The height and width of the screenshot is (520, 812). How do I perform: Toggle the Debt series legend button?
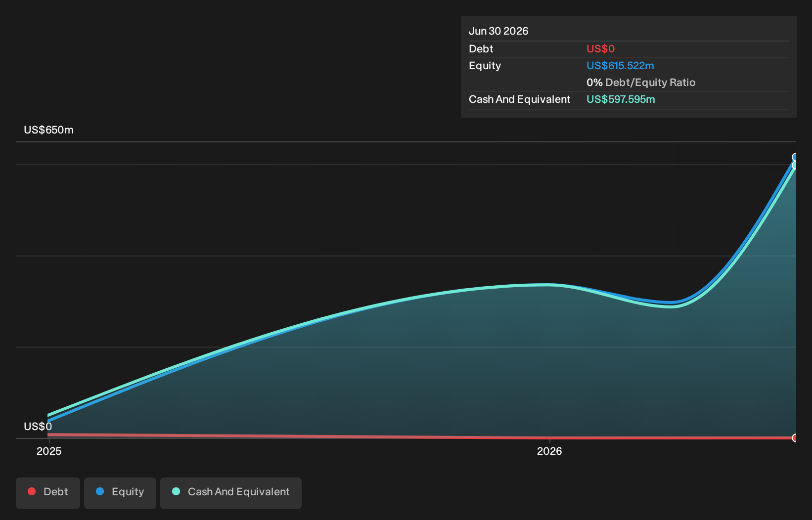48,493
